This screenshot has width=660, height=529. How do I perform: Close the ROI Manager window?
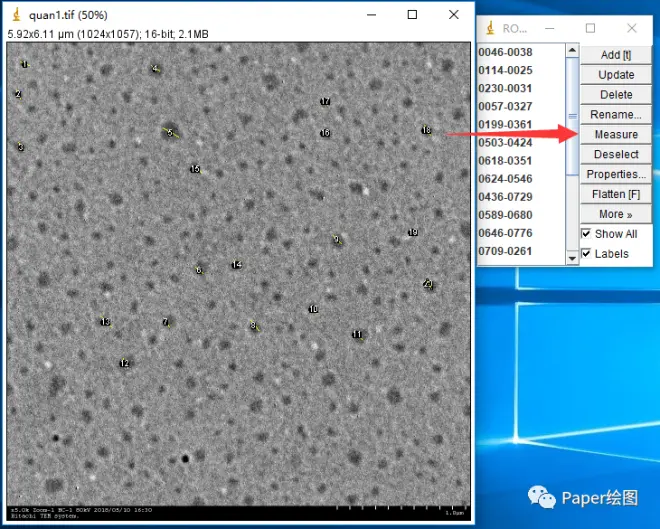tap(632, 28)
